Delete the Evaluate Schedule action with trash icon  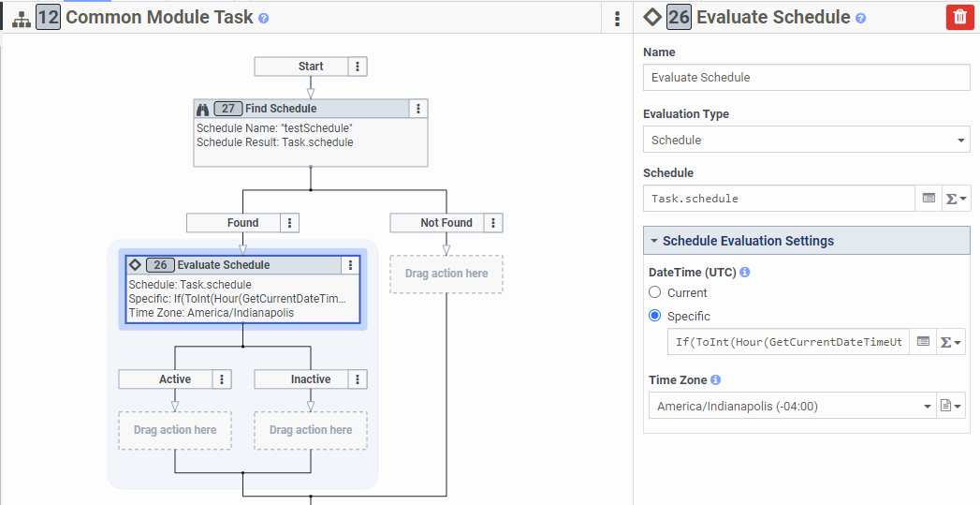(x=960, y=17)
